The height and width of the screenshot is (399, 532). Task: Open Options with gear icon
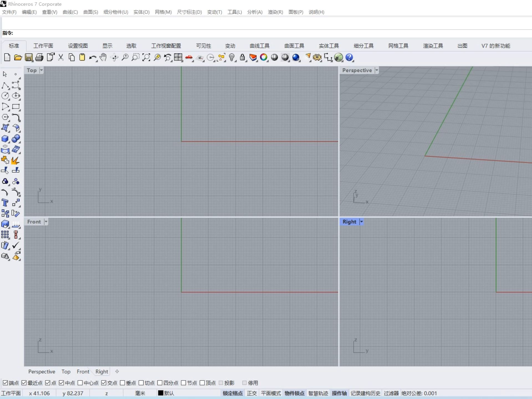(x=317, y=57)
